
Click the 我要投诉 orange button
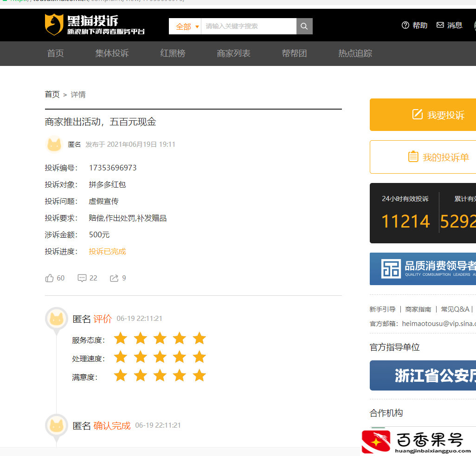click(423, 115)
